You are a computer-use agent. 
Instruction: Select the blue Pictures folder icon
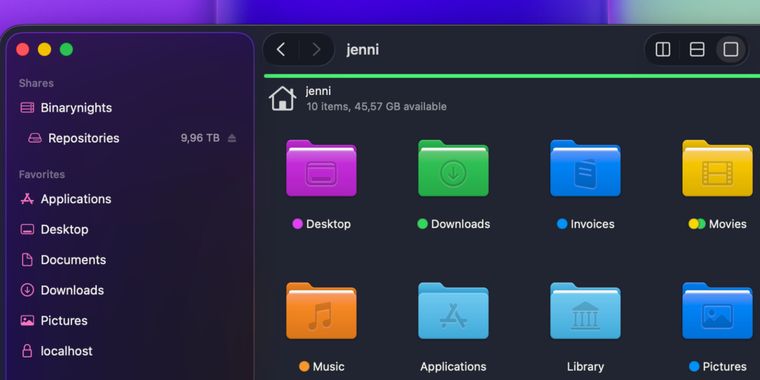[x=717, y=311]
